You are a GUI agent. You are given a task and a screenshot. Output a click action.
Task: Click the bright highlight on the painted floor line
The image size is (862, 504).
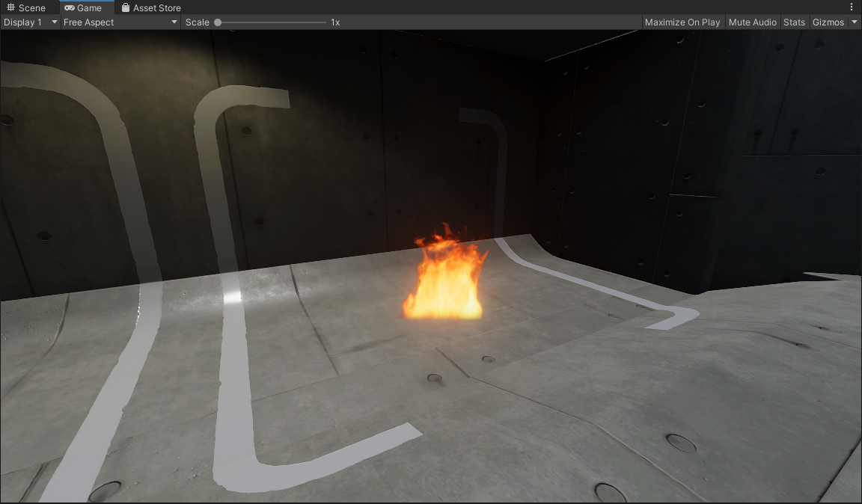(233, 297)
